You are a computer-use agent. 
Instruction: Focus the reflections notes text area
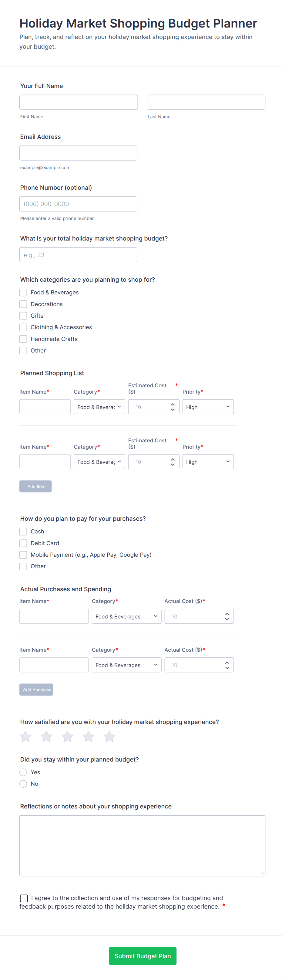142,845
